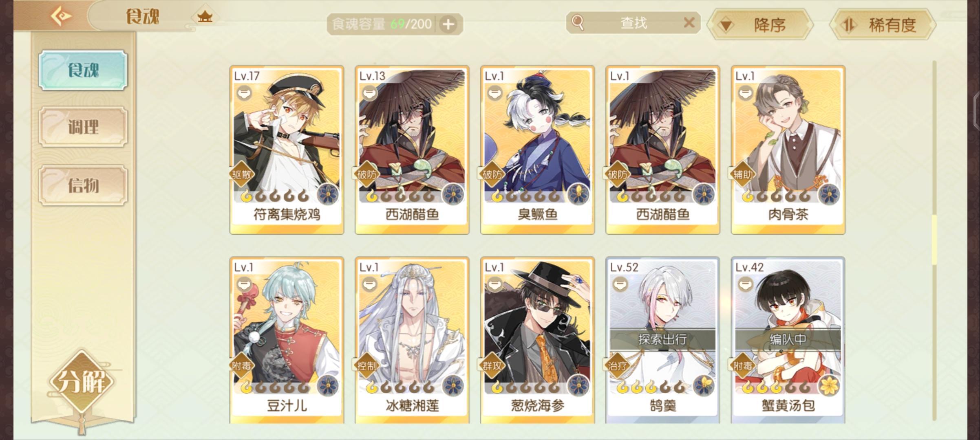Toggle the bowl marker on 豆汁儿 card
The height and width of the screenshot is (440, 980).
(x=244, y=284)
